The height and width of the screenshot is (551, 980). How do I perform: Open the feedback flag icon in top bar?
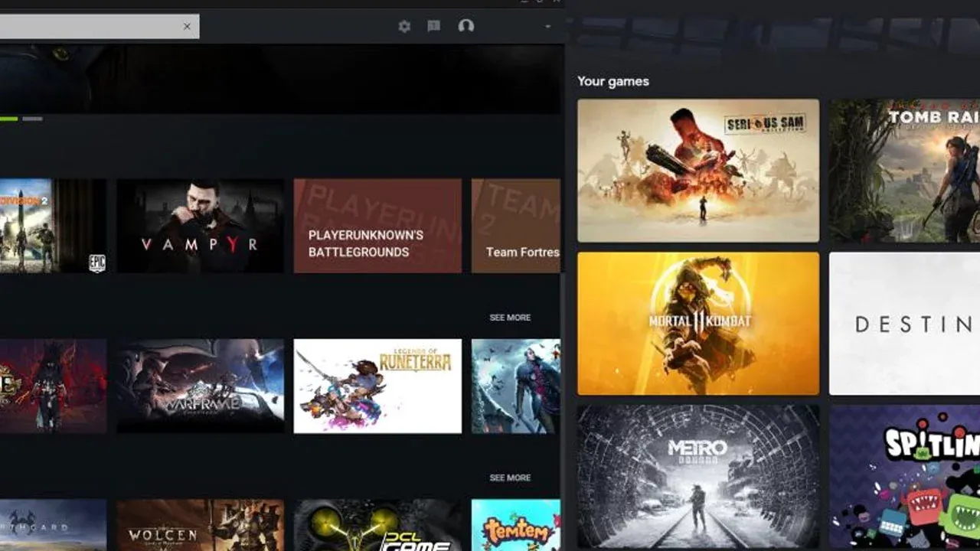(434, 26)
